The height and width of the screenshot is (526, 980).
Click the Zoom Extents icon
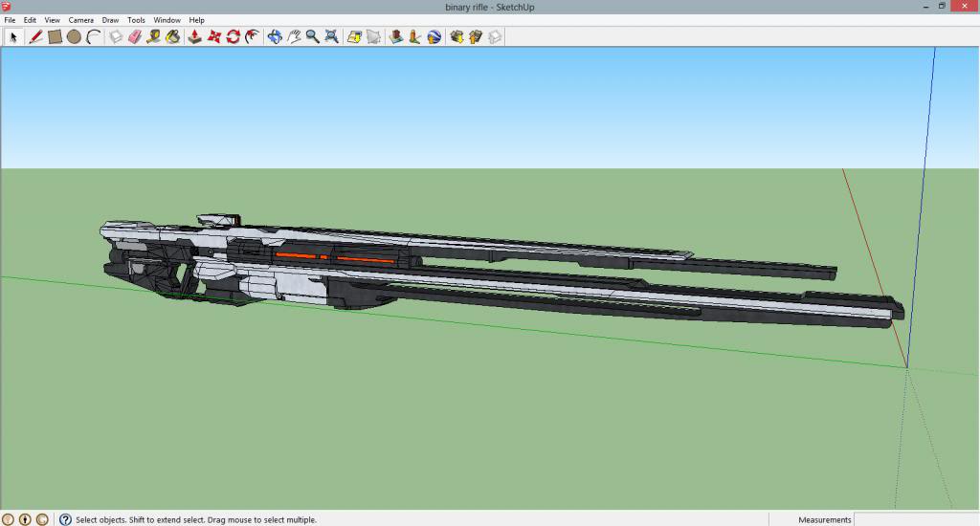332,37
